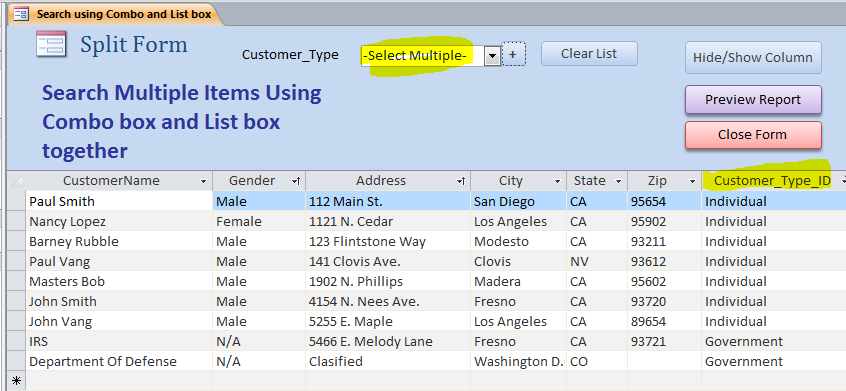Image resolution: width=846 pixels, height=391 pixels.
Task: Click the Split Form header icon
Action: point(51,44)
